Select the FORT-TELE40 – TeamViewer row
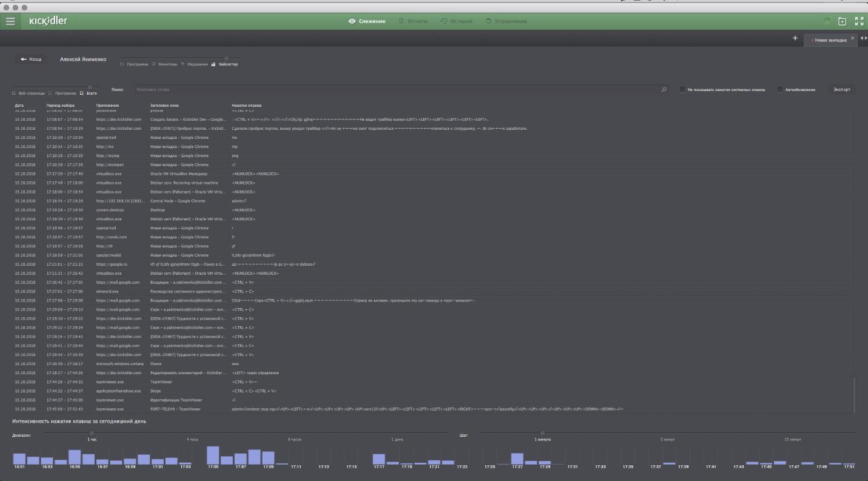 pyautogui.click(x=432, y=409)
